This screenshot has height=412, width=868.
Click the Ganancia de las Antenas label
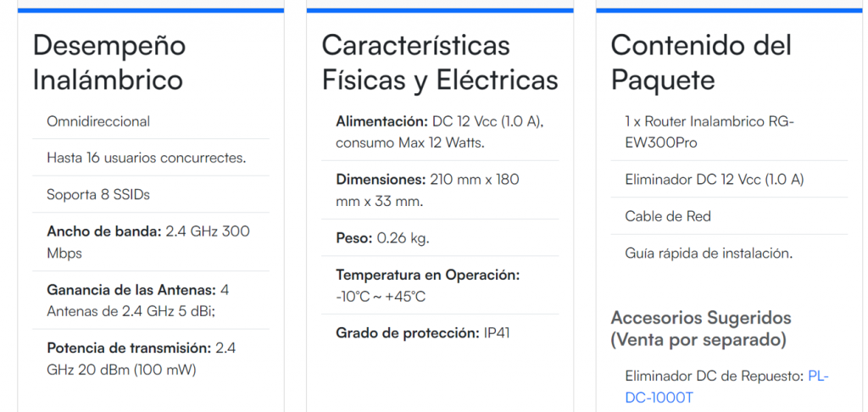pyautogui.click(x=131, y=290)
